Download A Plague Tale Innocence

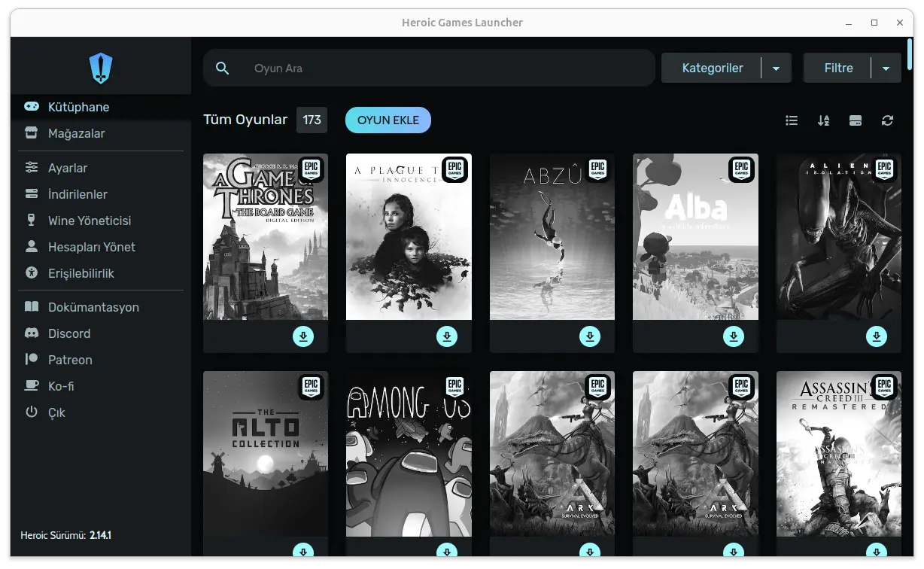click(x=447, y=336)
